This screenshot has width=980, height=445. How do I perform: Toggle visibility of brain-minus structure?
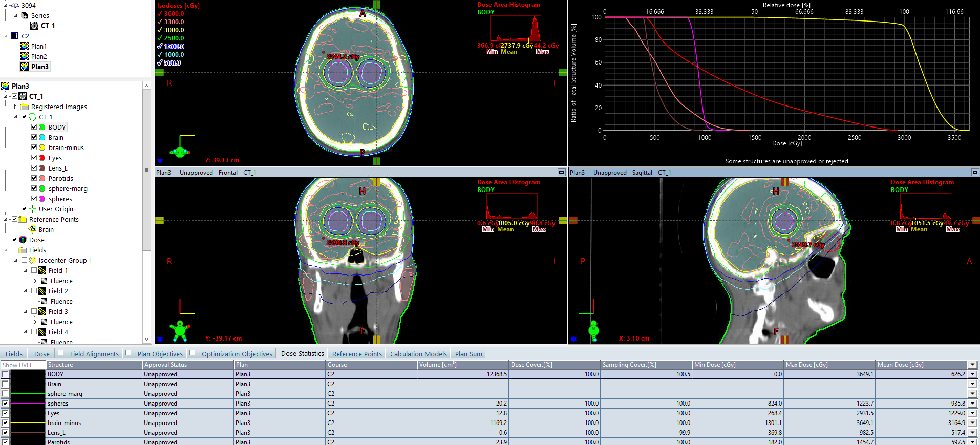(x=34, y=147)
